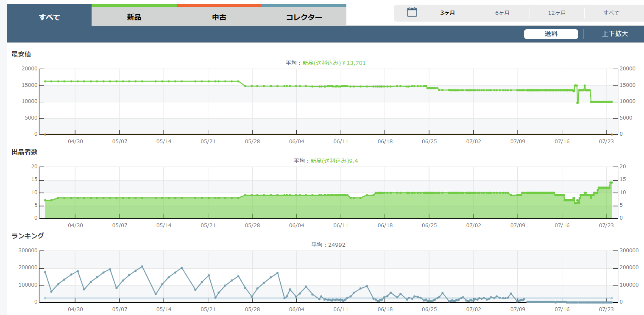Open the 中古 tab
The height and width of the screenshot is (315, 644).
(219, 17)
